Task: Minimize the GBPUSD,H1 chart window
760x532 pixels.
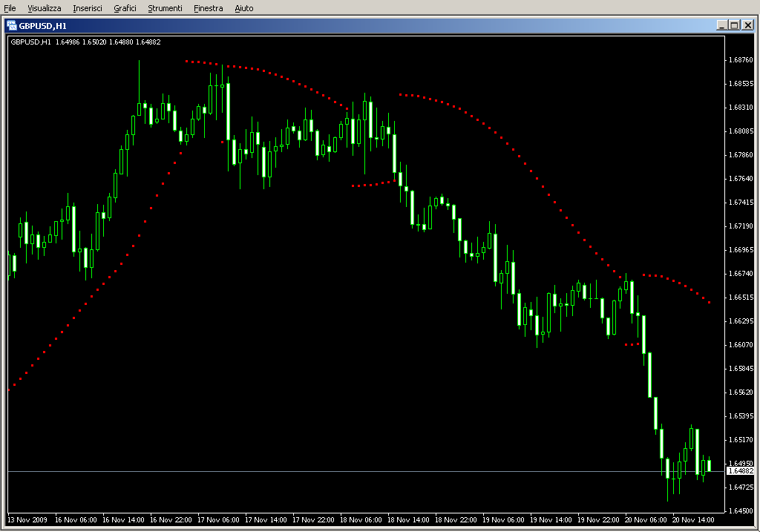Action: [721, 25]
